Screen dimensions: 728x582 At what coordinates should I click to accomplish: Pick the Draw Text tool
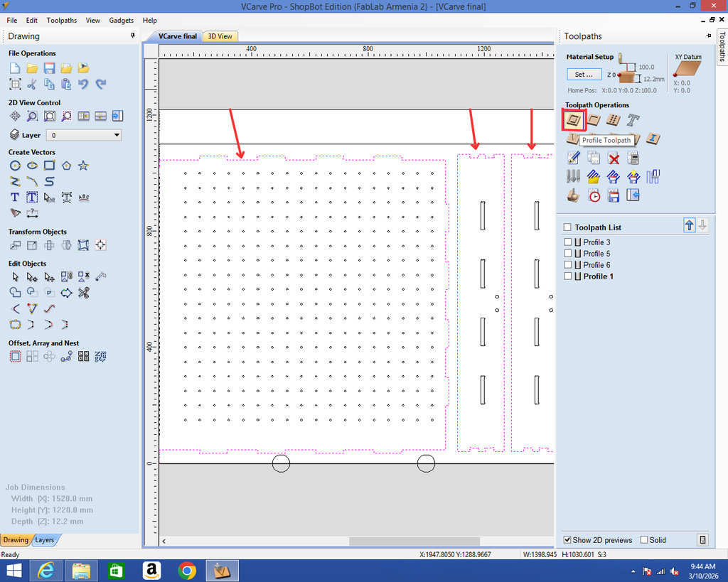pos(15,198)
